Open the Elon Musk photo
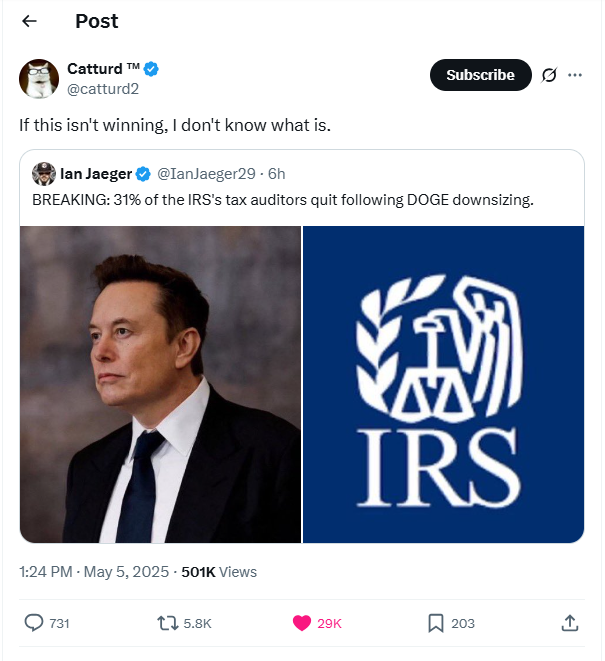The width and height of the screenshot is (605, 661). pyautogui.click(x=160, y=384)
